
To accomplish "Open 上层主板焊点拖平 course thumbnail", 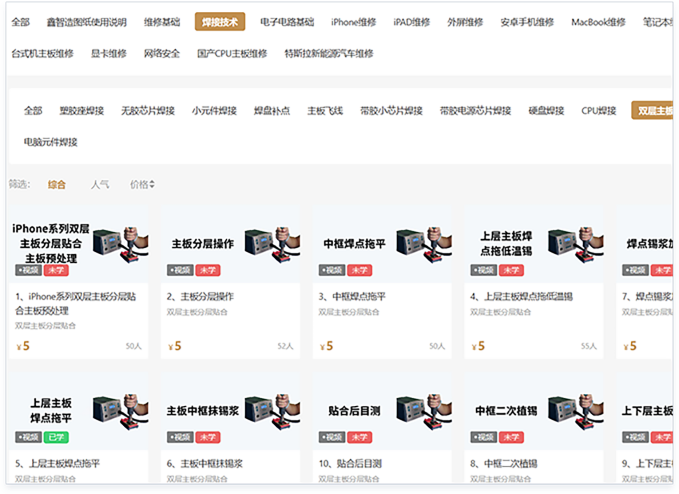I will 79,412.
